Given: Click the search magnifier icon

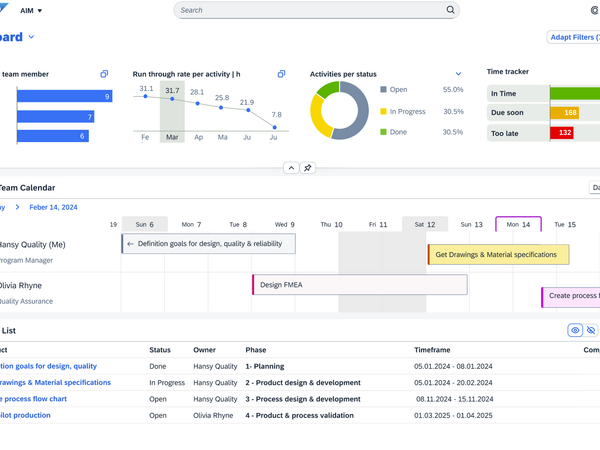Looking at the screenshot, I should [x=450, y=10].
